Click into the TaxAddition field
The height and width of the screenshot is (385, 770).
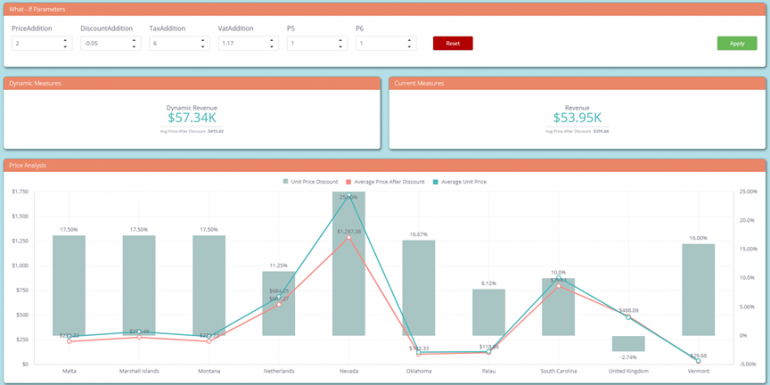pos(174,43)
